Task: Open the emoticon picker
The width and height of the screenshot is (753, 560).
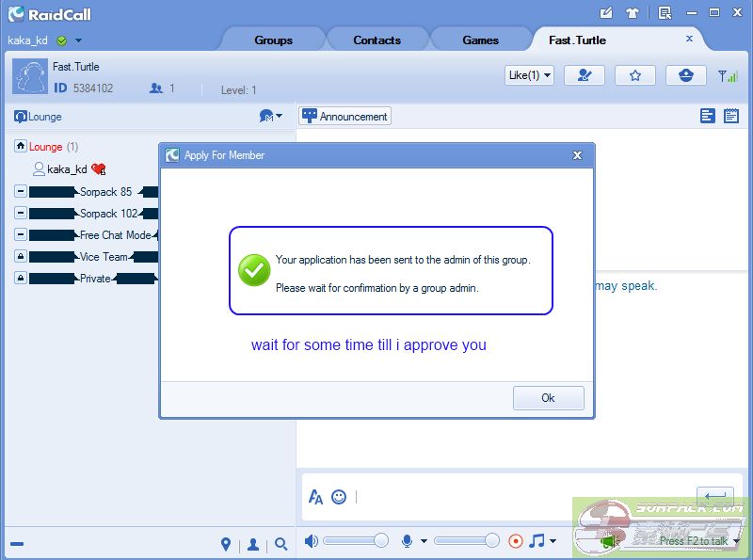Action: [x=339, y=497]
